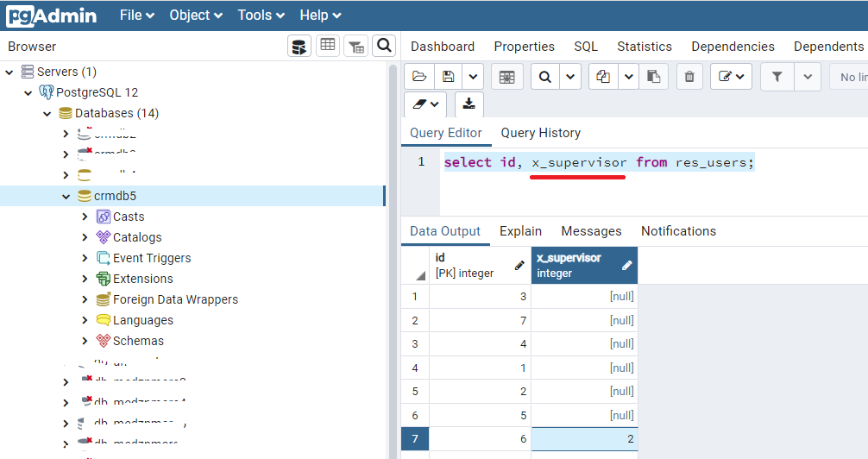Click the Filtered Rows icon in Browser
This screenshot has width=868, height=459.
point(356,46)
